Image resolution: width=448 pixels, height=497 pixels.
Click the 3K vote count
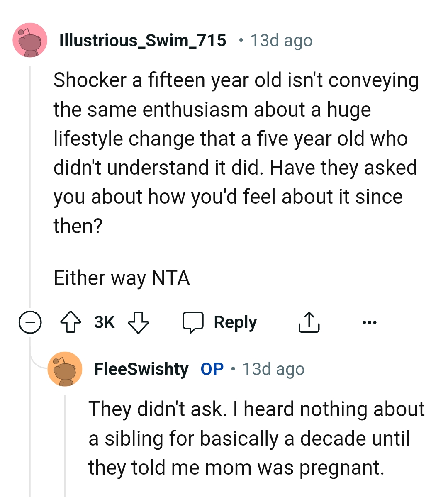click(x=104, y=322)
